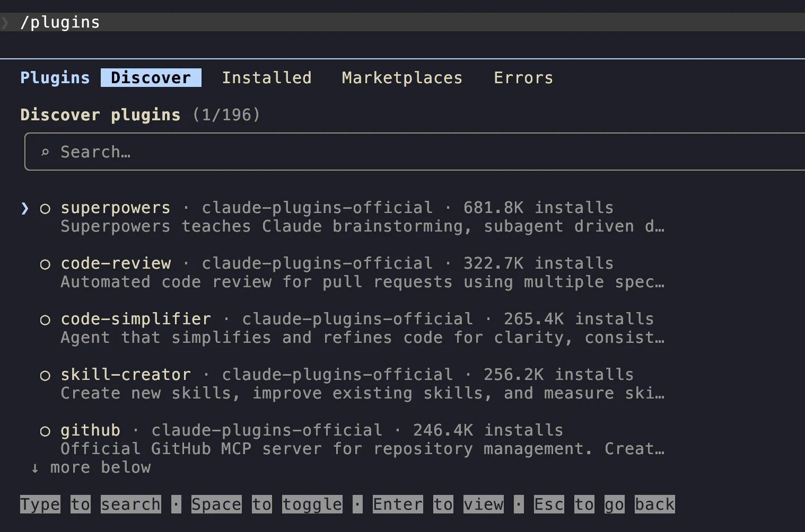Click the Create new skills description line
The width and height of the screenshot is (805, 532).
[x=362, y=393]
